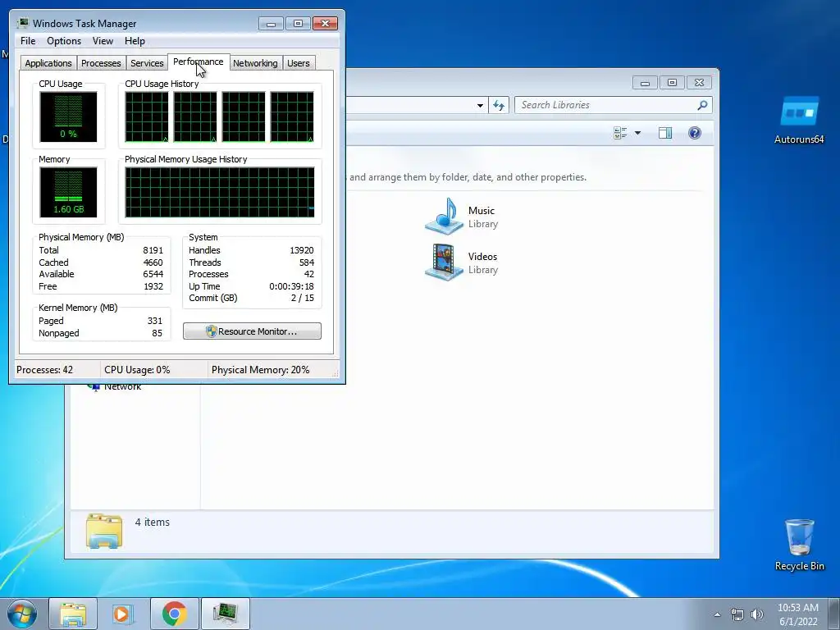The image size is (840, 630).
Task: Click the Nonpaged memory value 85
Action: 157,333
